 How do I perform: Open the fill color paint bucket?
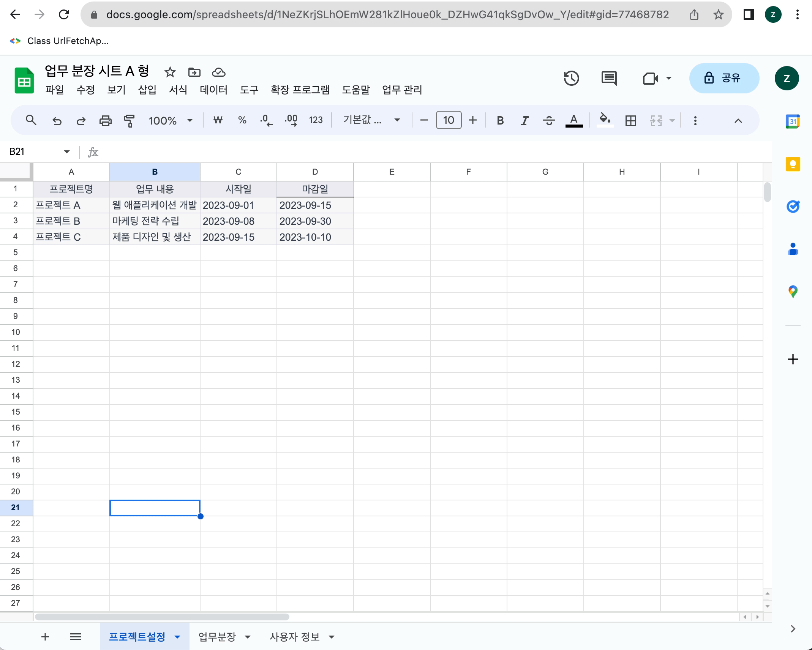[605, 120]
